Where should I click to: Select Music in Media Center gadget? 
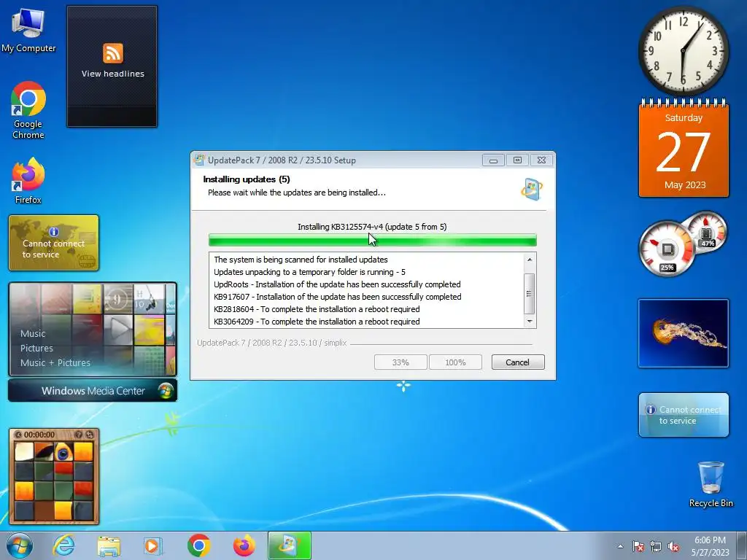pos(33,333)
